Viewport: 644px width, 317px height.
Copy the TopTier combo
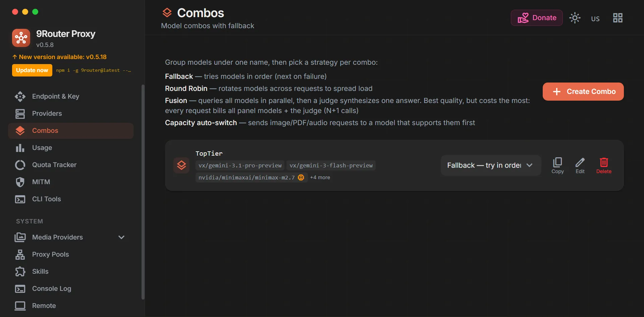(x=557, y=165)
